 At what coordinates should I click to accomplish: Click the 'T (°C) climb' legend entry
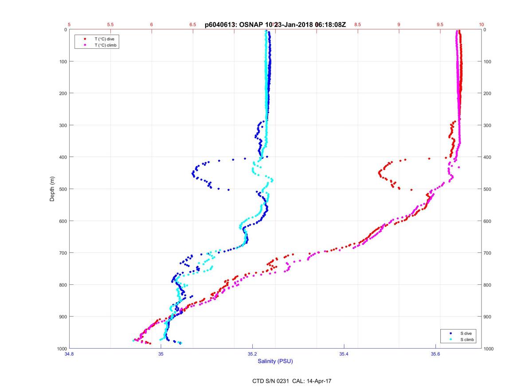point(106,45)
